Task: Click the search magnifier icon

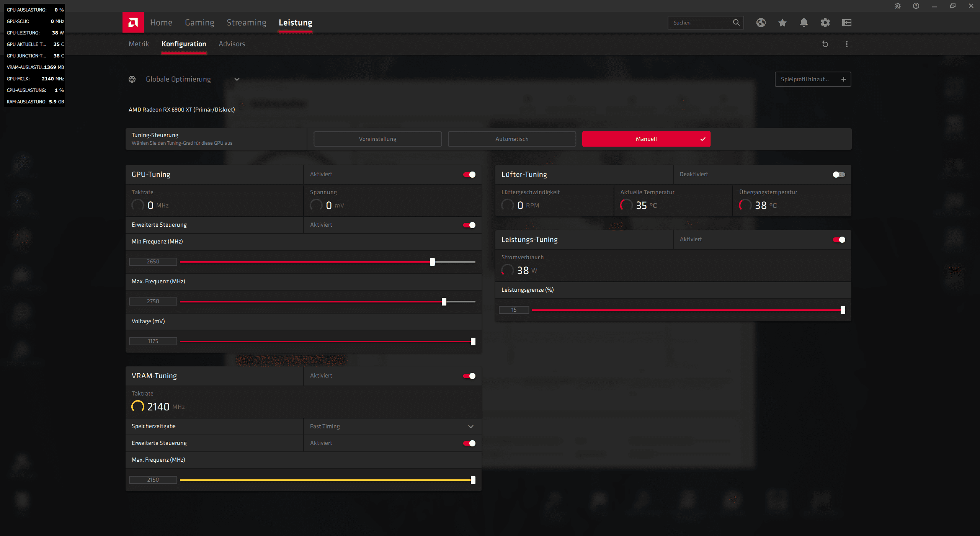Action: click(736, 23)
